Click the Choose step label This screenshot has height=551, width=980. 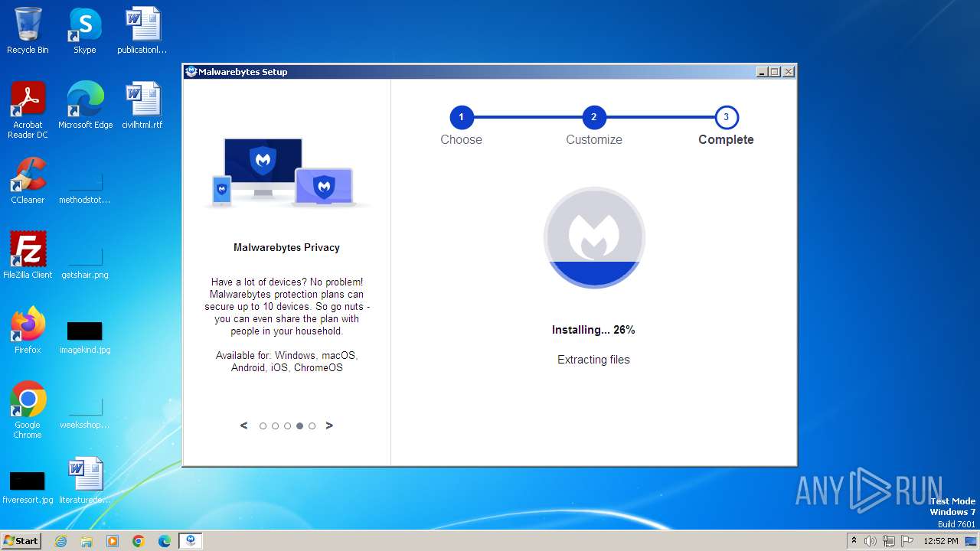pos(461,139)
